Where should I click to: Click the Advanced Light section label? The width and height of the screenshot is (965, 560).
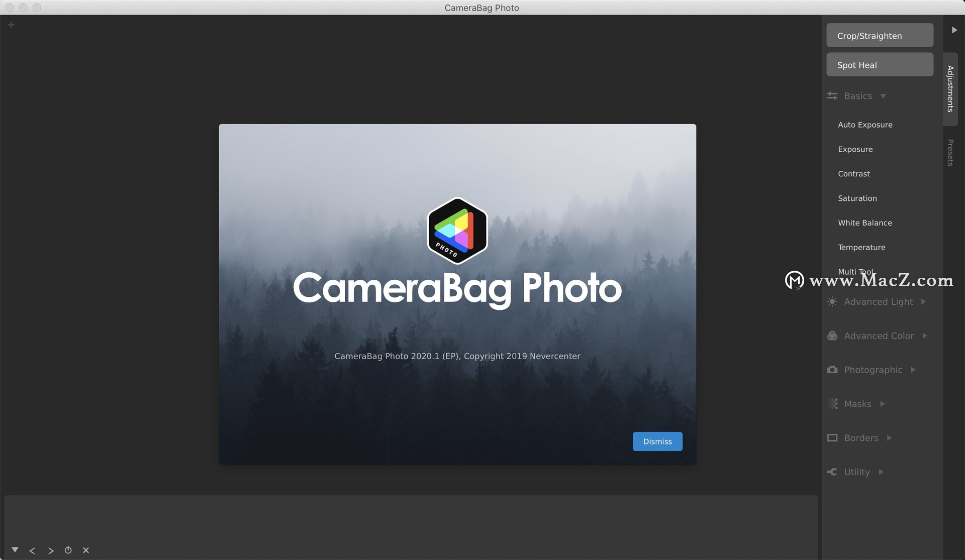click(878, 302)
